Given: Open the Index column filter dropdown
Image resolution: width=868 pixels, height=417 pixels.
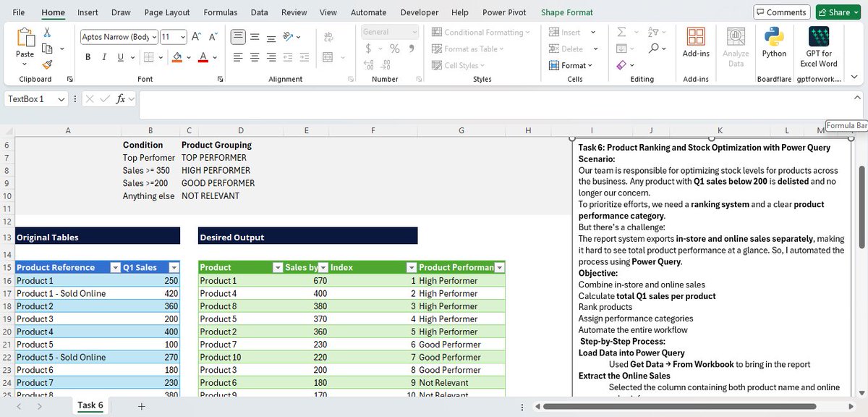Looking at the screenshot, I should click(x=411, y=268).
